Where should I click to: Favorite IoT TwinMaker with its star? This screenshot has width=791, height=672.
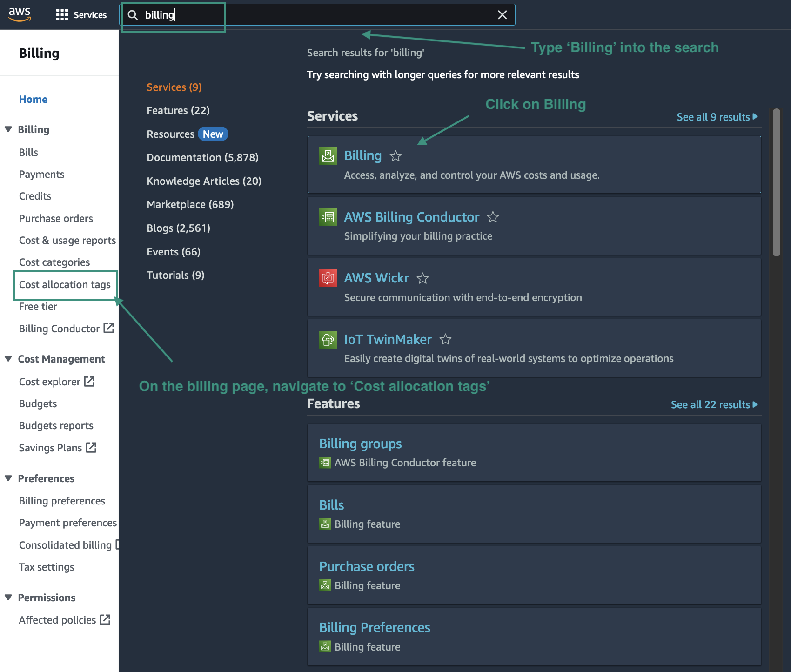click(445, 340)
